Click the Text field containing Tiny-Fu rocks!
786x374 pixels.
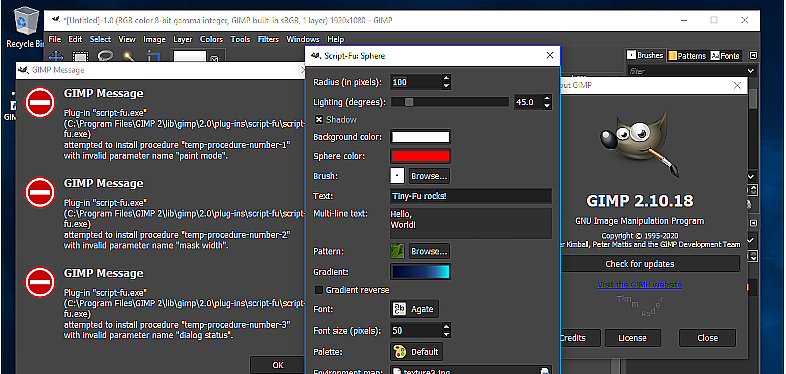471,196
